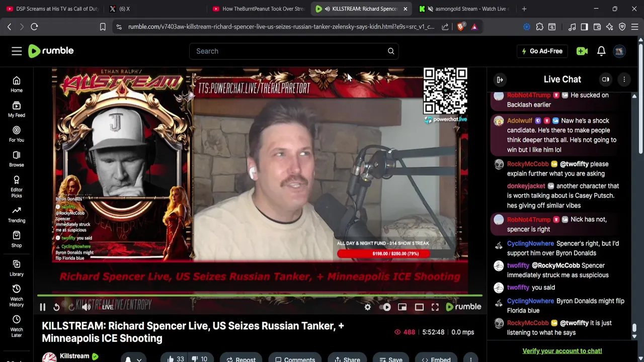The image size is (644, 362).
Task: Rewind the video with the back arrow
Action: (56, 307)
